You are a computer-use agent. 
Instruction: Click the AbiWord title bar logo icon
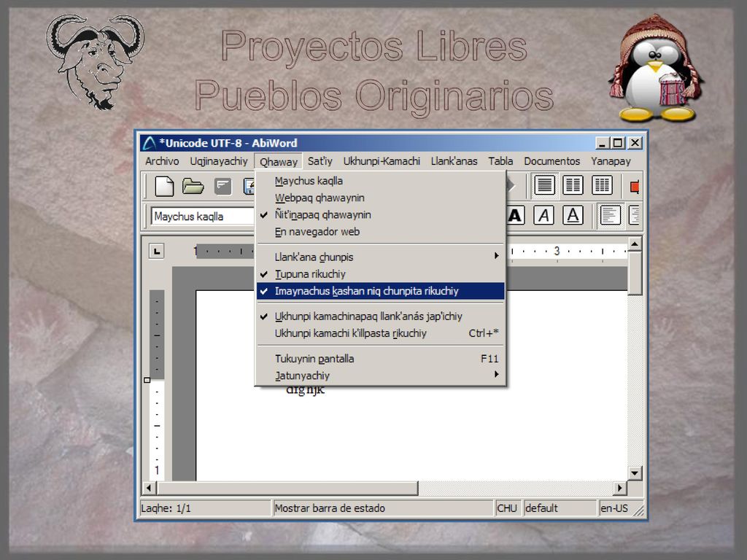150,143
